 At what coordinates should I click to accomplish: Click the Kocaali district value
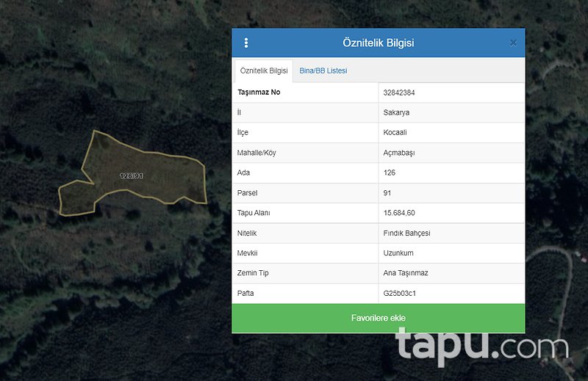(395, 133)
